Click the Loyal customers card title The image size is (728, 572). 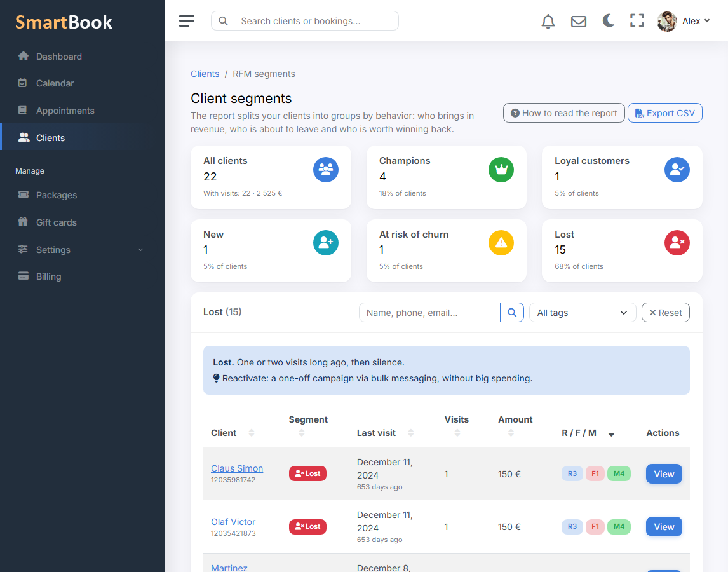pyautogui.click(x=591, y=161)
